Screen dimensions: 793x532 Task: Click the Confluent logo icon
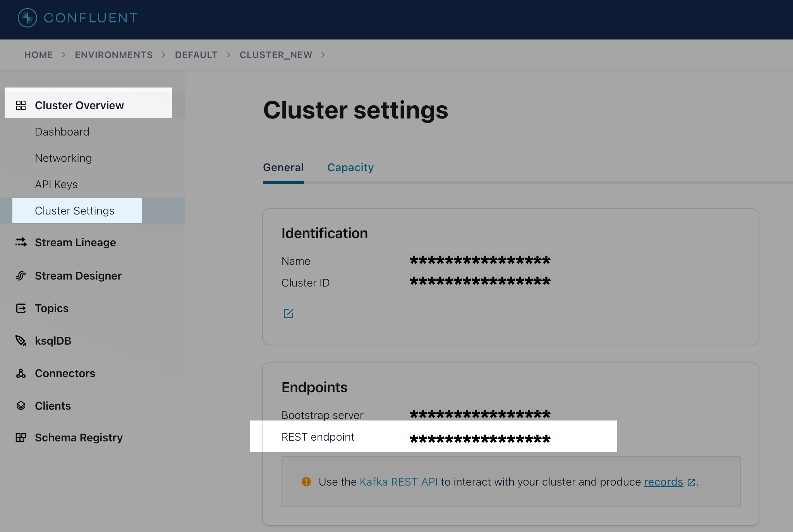click(x=27, y=18)
